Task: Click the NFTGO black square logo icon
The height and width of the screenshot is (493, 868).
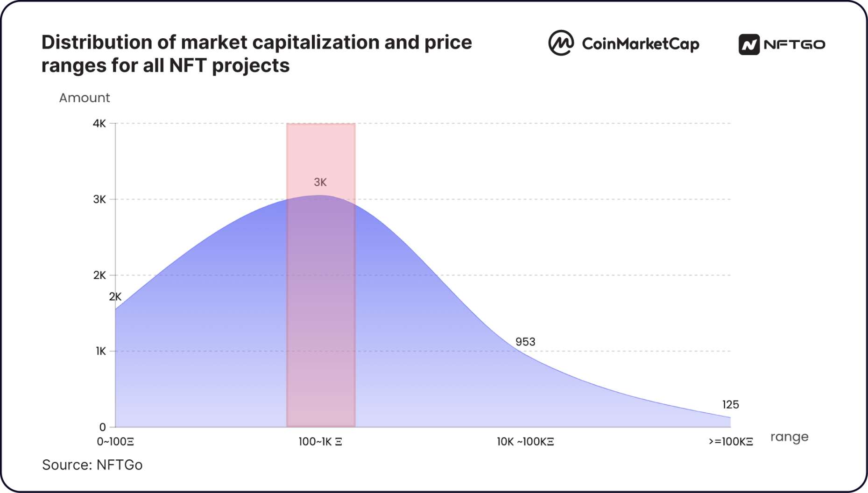Action: [749, 45]
